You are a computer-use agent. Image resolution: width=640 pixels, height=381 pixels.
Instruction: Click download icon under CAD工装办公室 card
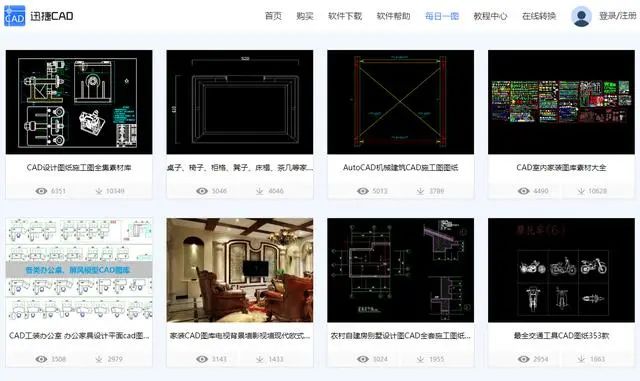tap(99, 359)
